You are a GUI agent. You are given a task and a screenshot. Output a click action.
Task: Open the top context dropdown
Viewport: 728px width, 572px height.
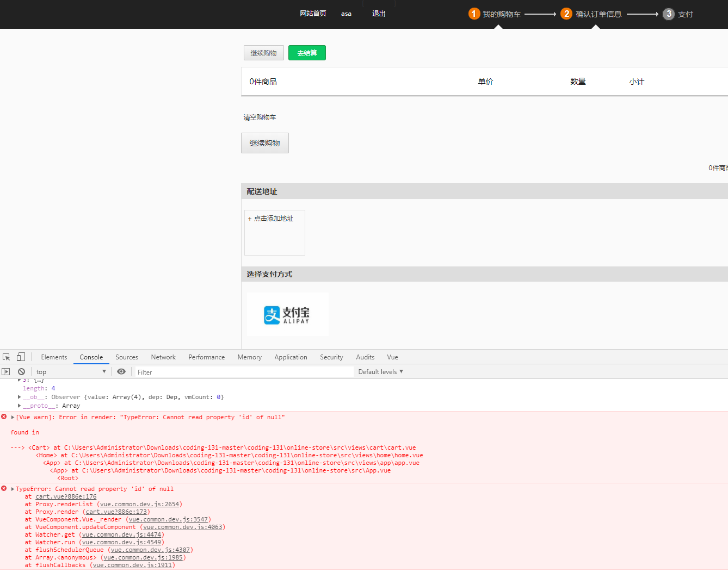pos(71,372)
